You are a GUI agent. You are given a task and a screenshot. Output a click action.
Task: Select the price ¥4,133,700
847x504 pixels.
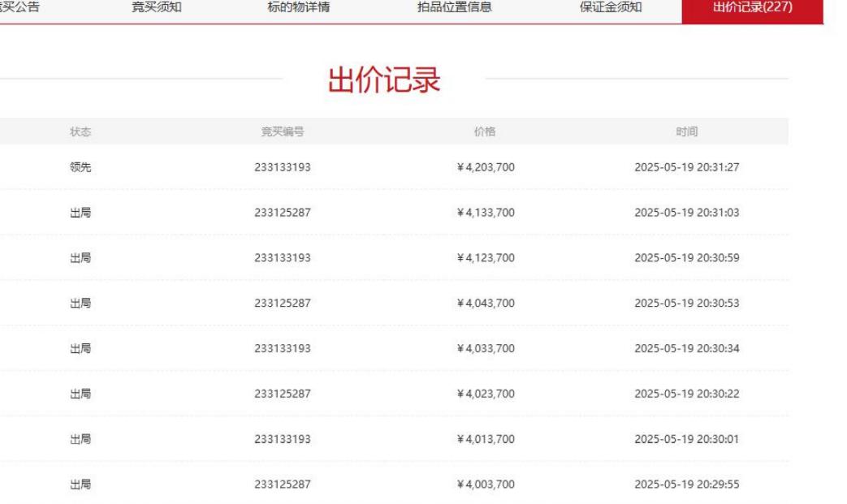click(485, 213)
